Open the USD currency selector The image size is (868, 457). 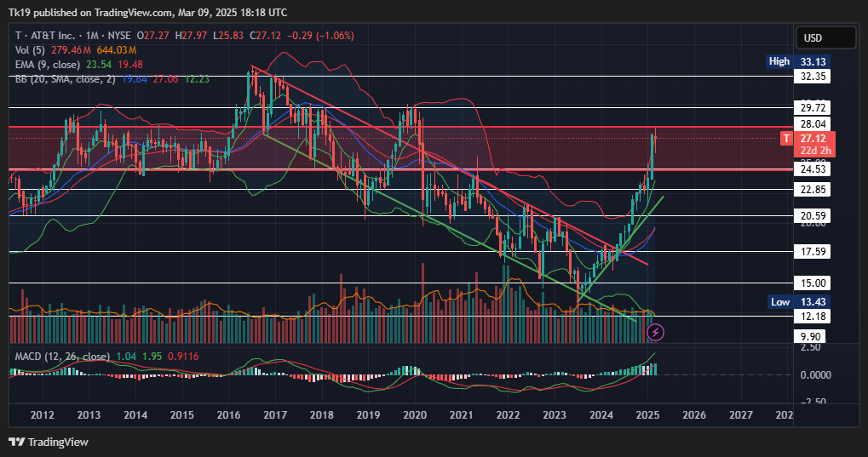[825, 37]
